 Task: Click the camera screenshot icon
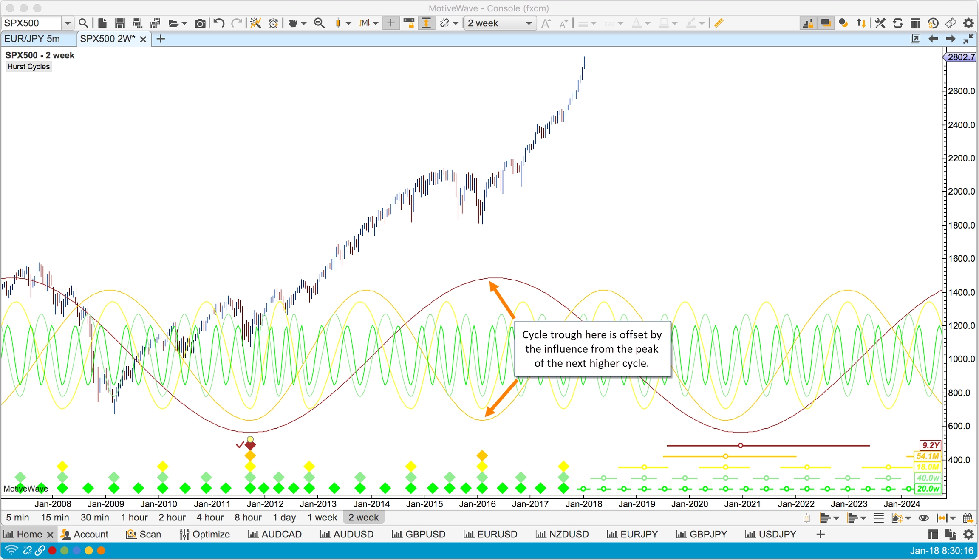[200, 23]
